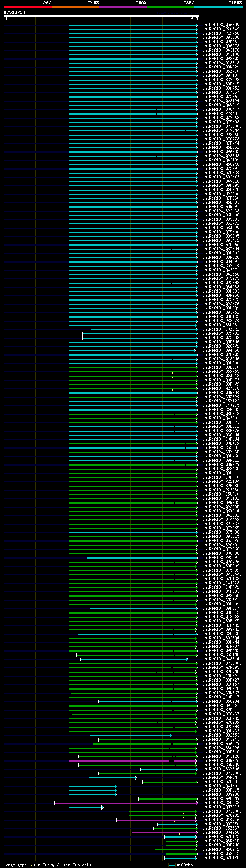
Task: Open hit UniRef100_P19456
Action: (x=221, y=33)
